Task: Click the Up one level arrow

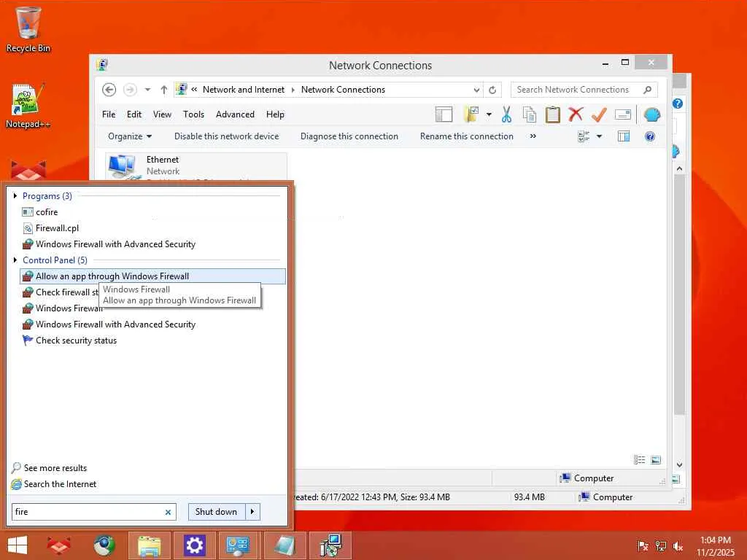Action: (x=164, y=90)
